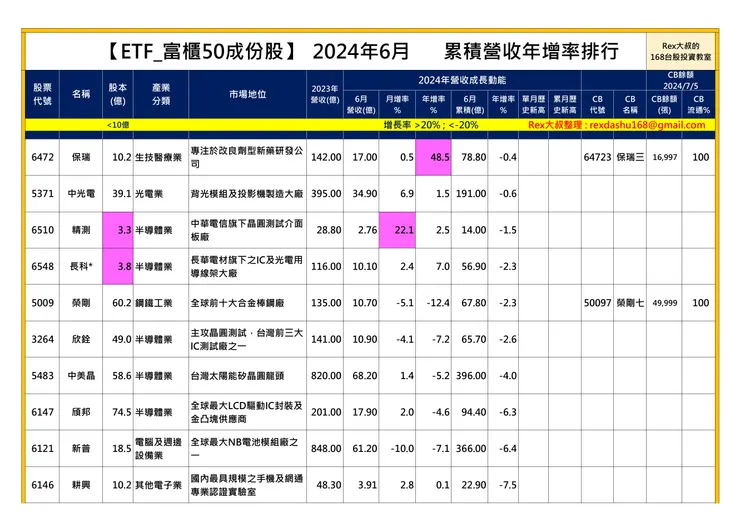Click the 6月累積(億) column header
The image size is (740, 523).
[x=470, y=104]
